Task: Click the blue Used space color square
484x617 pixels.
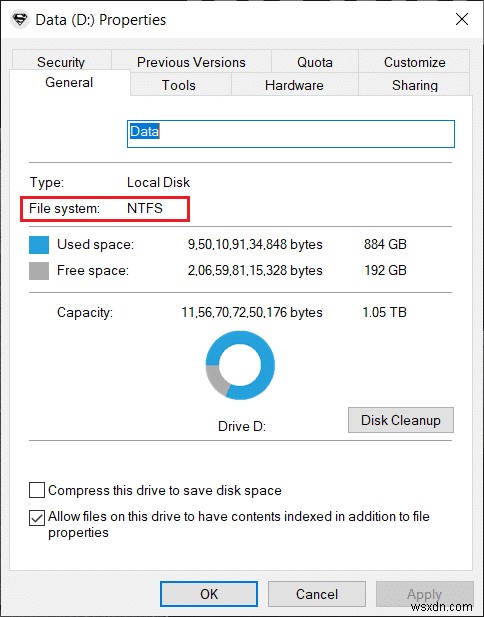Action: click(39, 245)
